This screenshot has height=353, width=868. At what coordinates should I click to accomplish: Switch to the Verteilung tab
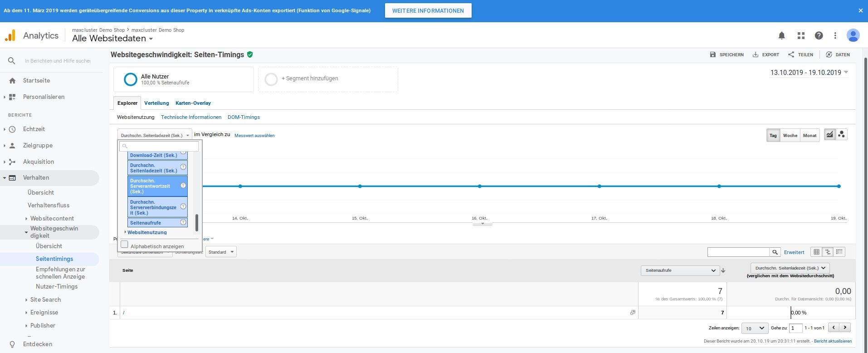click(x=156, y=103)
